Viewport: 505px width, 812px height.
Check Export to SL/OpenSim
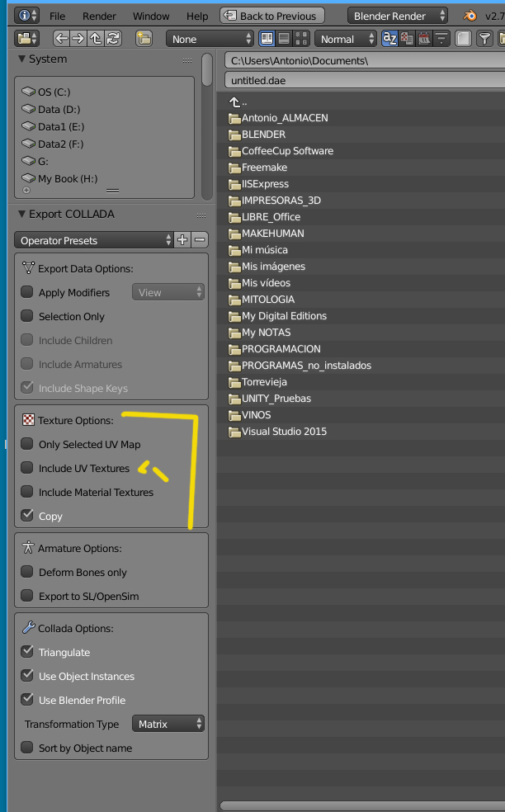[x=27, y=596]
